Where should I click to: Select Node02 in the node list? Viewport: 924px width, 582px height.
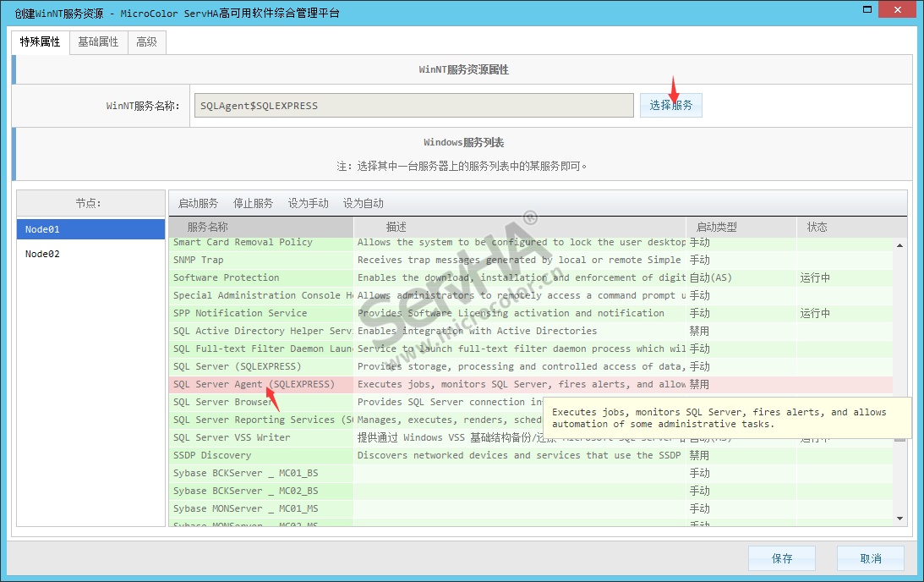pyautogui.click(x=90, y=254)
